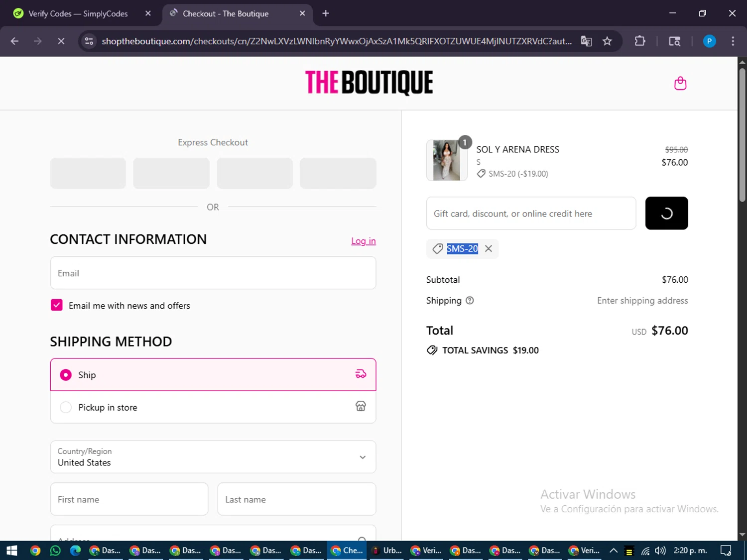
Task: Close the Verify Codes tab
Action: [x=148, y=13]
